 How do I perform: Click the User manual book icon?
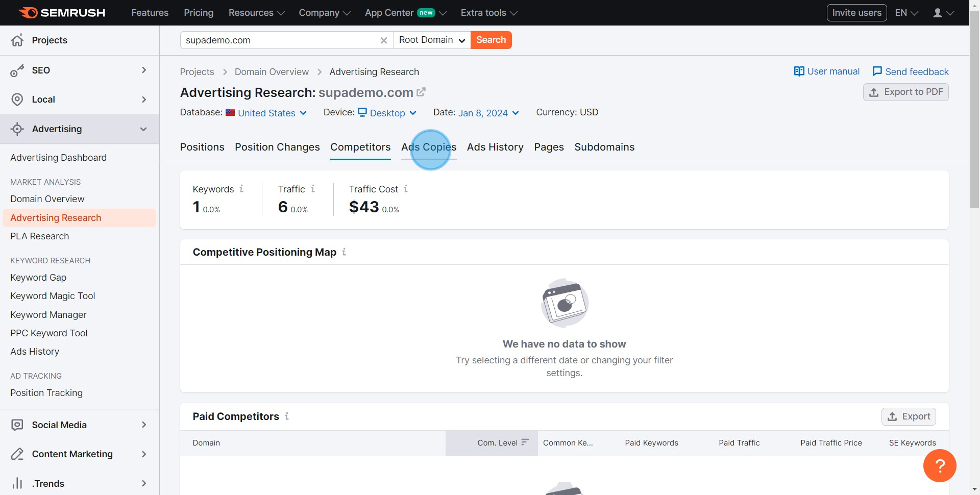coord(799,71)
